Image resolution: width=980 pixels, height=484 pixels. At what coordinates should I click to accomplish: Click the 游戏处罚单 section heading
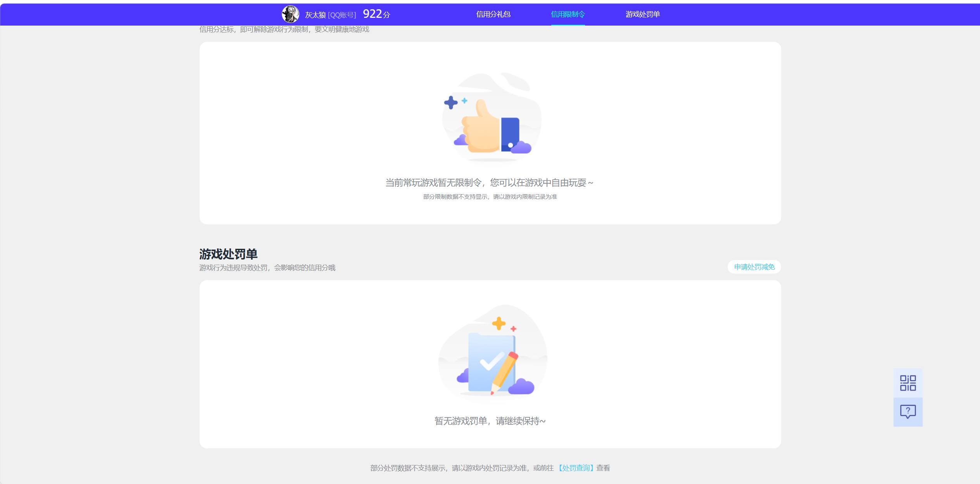pyautogui.click(x=228, y=254)
